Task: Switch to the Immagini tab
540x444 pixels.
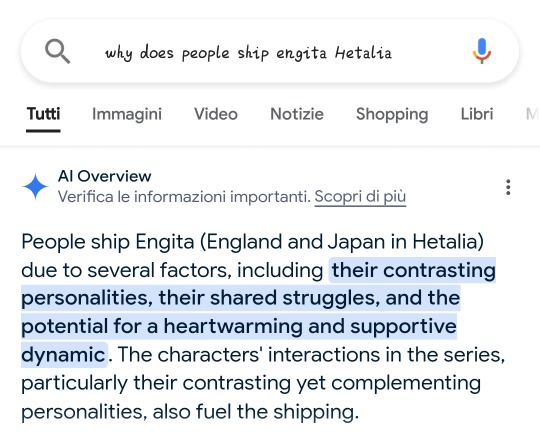Action: tap(127, 114)
